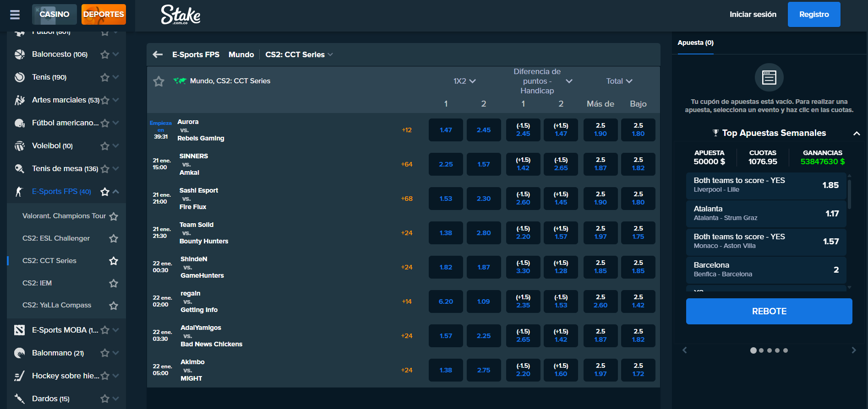Click the Mundo breadcrumb
This screenshot has width=868, height=409.
point(241,55)
